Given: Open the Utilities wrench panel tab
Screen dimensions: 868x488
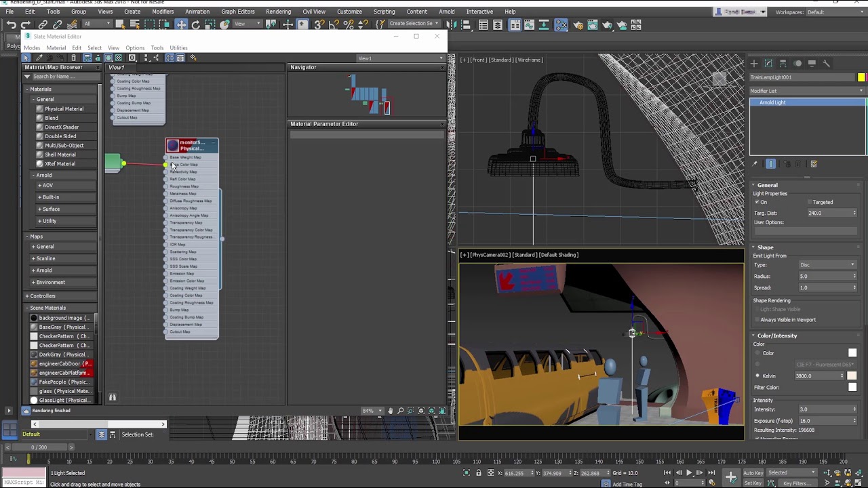Looking at the screenshot, I should [x=826, y=64].
